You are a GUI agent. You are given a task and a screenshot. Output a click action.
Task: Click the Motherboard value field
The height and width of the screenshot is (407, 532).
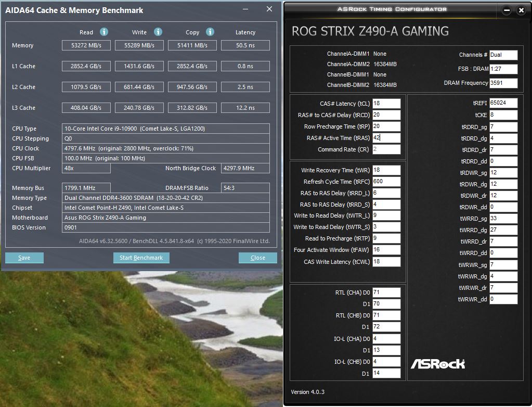pos(166,218)
